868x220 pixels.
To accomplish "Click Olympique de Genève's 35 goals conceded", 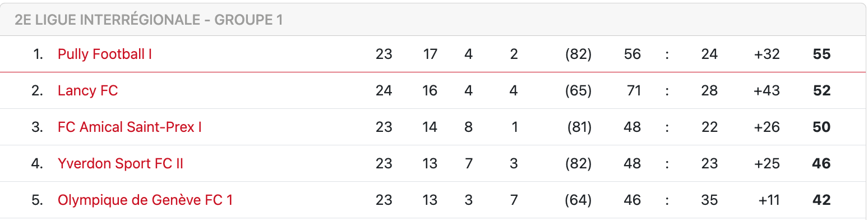I will [x=709, y=200].
